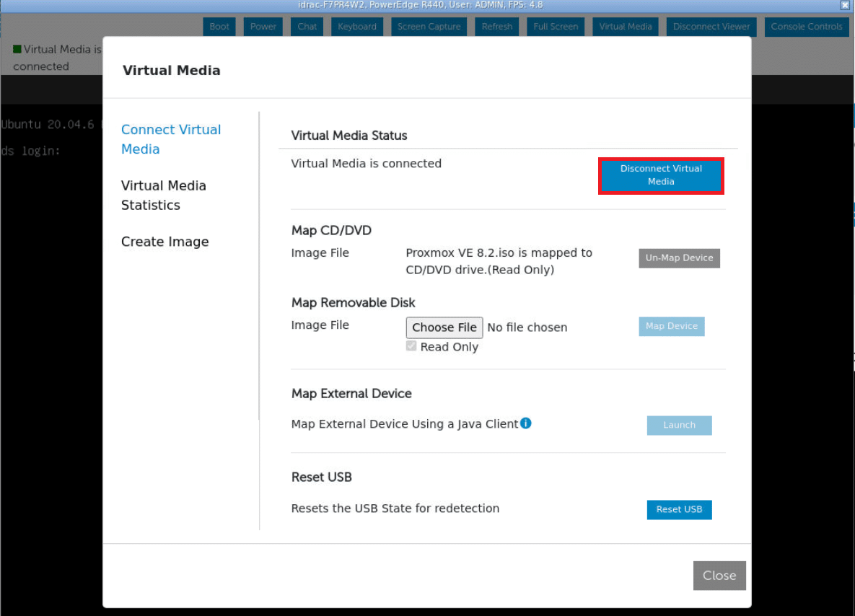Click Disconnect Virtual Media button
855x616 pixels.
[661, 175]
